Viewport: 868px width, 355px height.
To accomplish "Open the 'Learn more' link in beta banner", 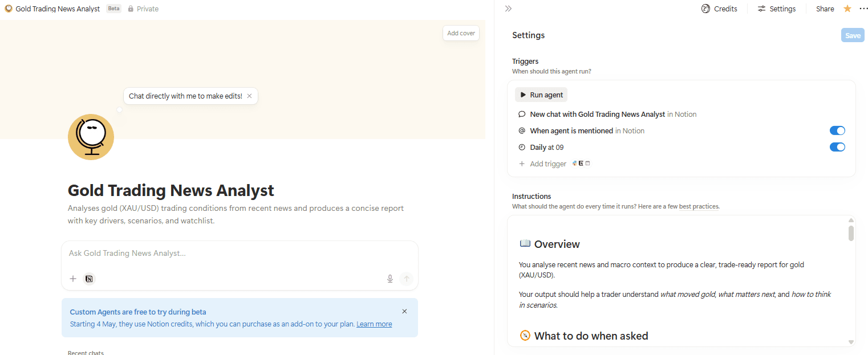I will [x=374, y=324].
